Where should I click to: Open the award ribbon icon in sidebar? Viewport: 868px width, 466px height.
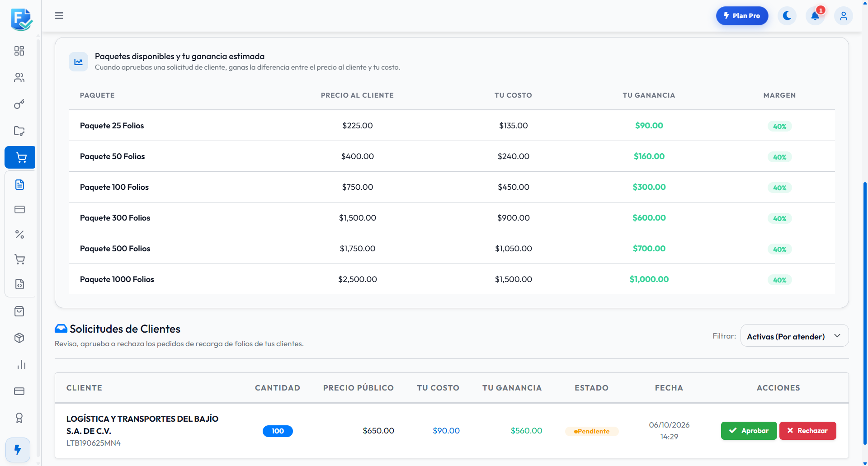click(19, 418)
